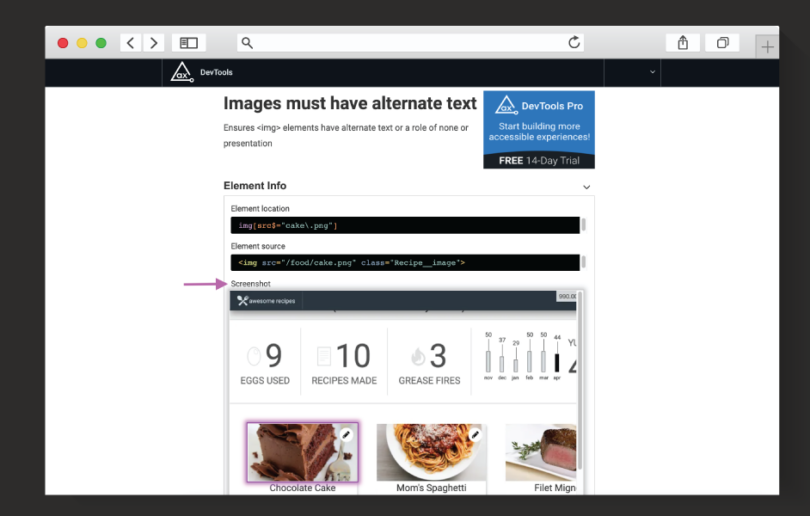This screenshot has height=516, width=810.
Task: Click the macOS green zoom button
Action: coord(101,43)
